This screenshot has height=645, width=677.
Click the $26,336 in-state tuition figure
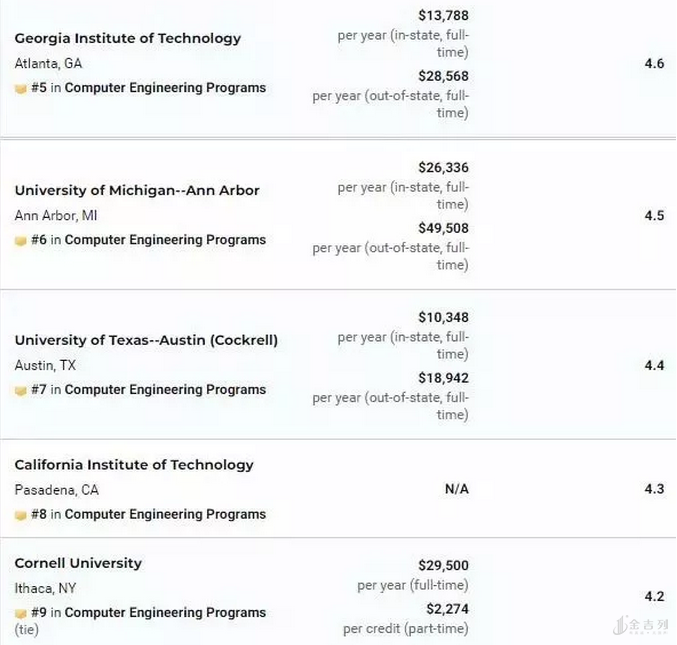[443, 168]
